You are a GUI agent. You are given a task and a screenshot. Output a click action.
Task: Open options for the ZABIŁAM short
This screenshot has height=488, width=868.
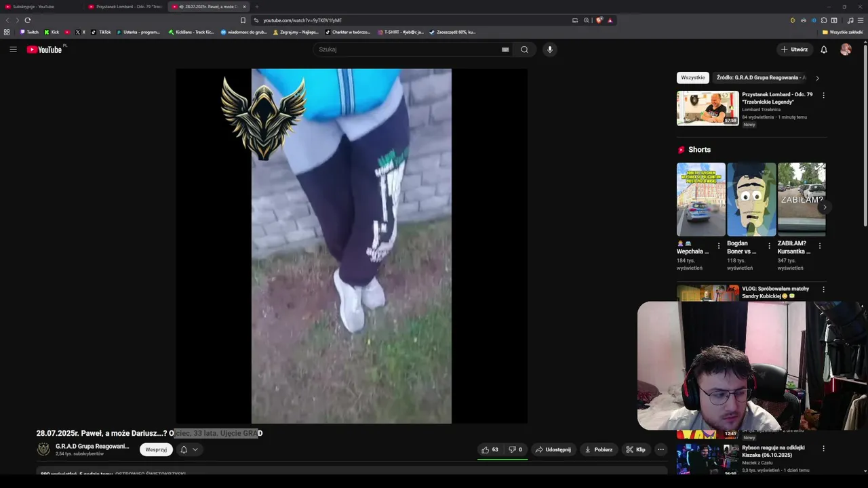pos(820,246)
